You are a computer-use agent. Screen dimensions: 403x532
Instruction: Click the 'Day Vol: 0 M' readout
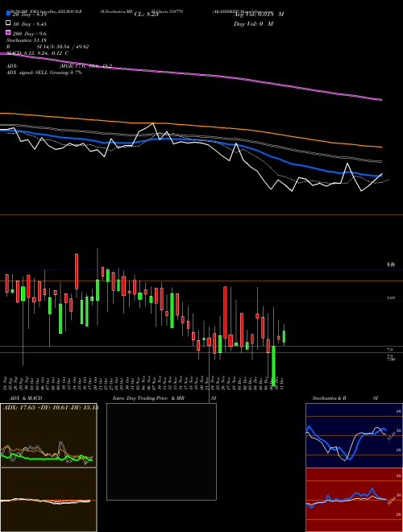coord(253,23)
